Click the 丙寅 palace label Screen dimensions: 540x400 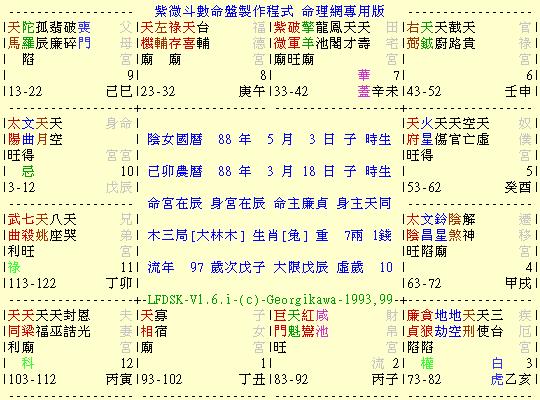119,379
